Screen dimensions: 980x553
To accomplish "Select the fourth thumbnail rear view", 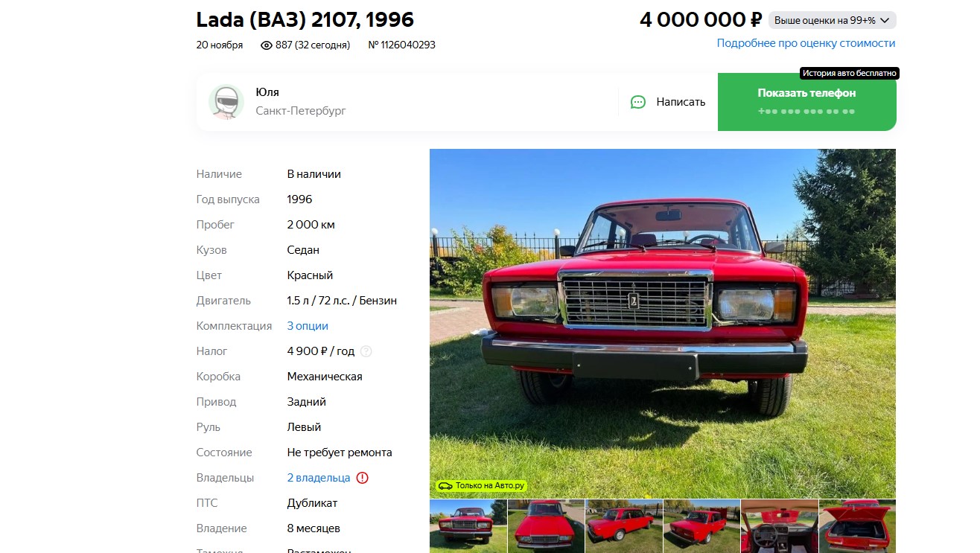I will [701, 526].
